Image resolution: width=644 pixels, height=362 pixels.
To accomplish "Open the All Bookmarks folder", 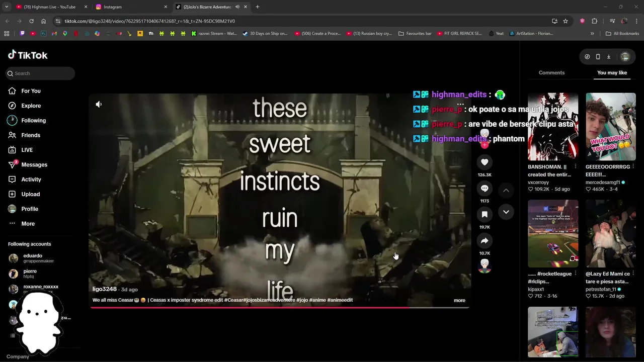I will pyautogui.click(x=622, y=34).
